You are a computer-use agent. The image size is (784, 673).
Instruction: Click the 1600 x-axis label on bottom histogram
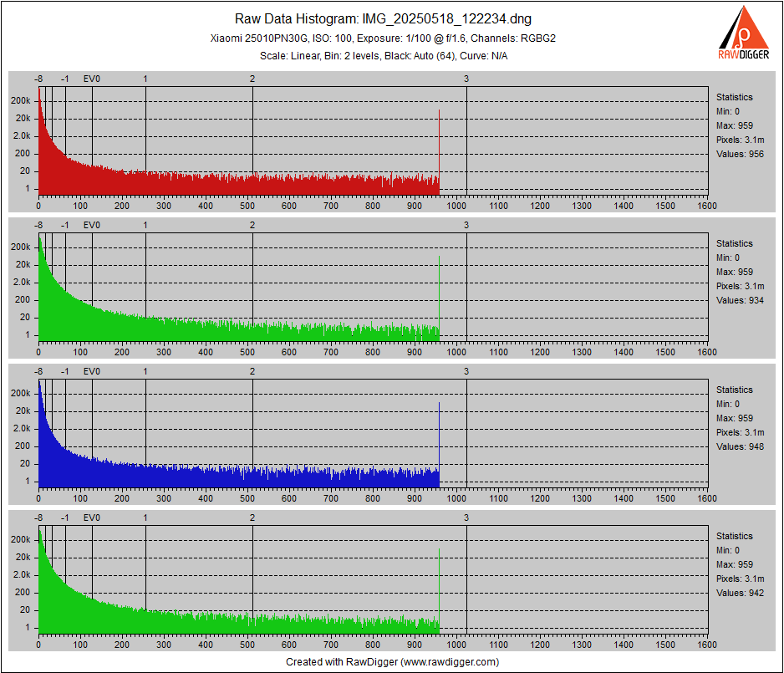707,645
